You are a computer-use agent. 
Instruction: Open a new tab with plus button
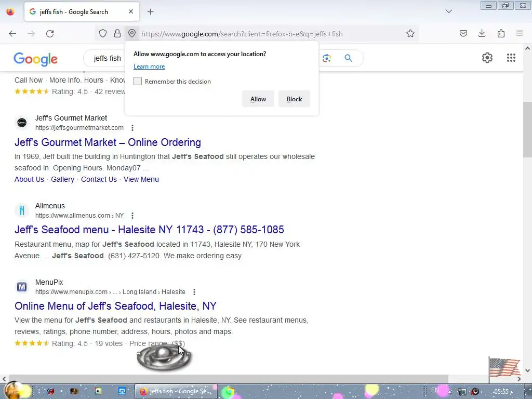(150, 12)
